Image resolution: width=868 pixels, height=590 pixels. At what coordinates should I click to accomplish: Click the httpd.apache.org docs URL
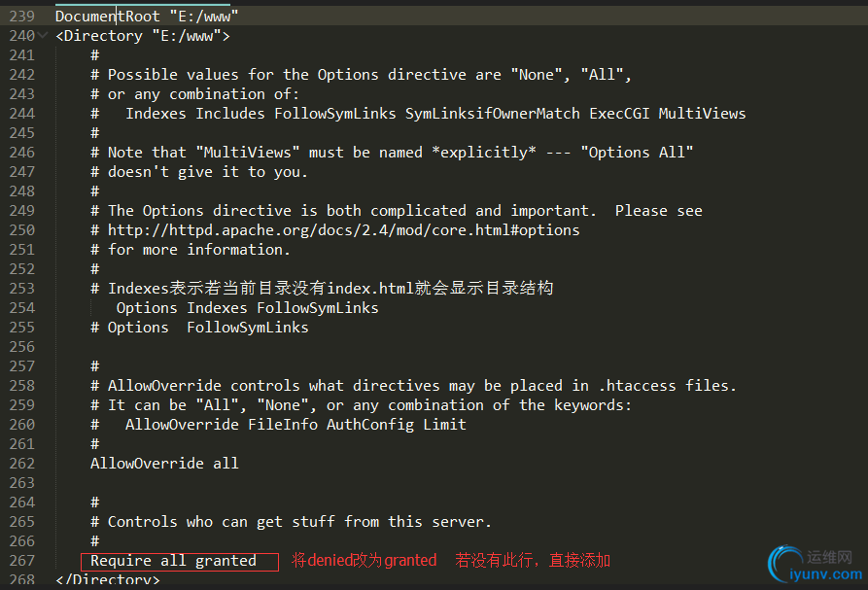click(x=344, y=230)
